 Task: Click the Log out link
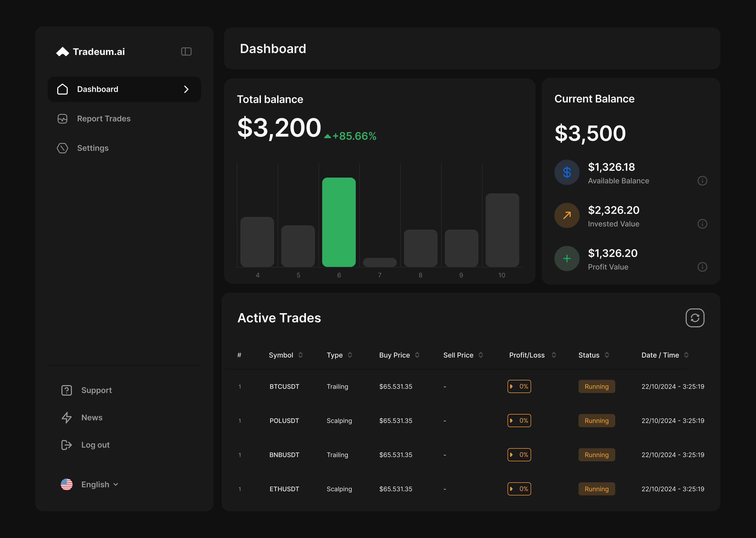(x=95, y=445)
